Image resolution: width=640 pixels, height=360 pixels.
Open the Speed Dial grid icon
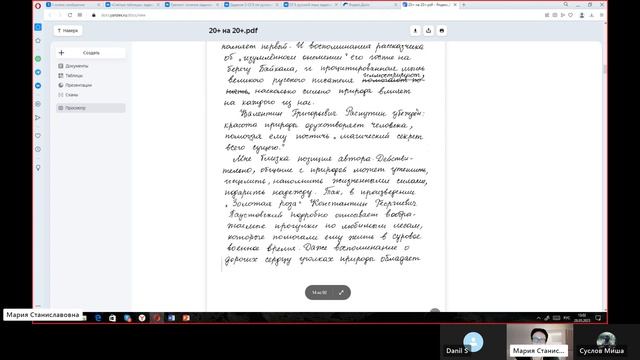[x=80, y=15]
